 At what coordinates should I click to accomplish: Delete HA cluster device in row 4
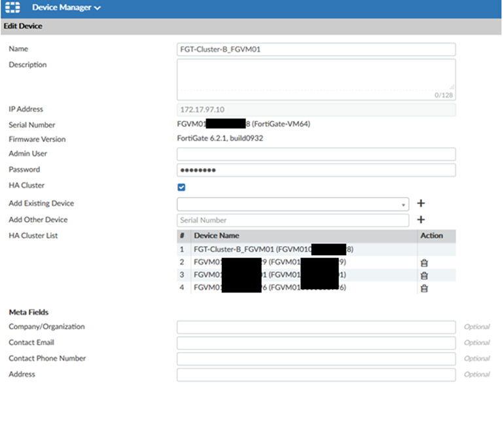click(424, 288)
